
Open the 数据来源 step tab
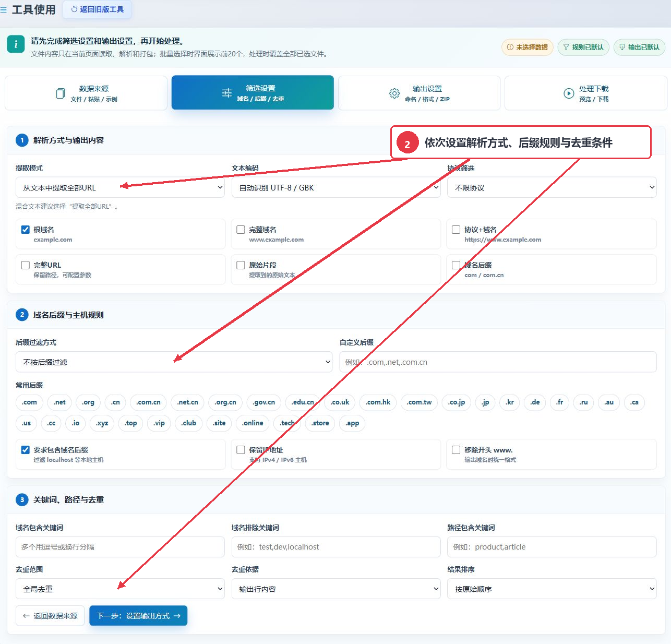coord(86,93)
